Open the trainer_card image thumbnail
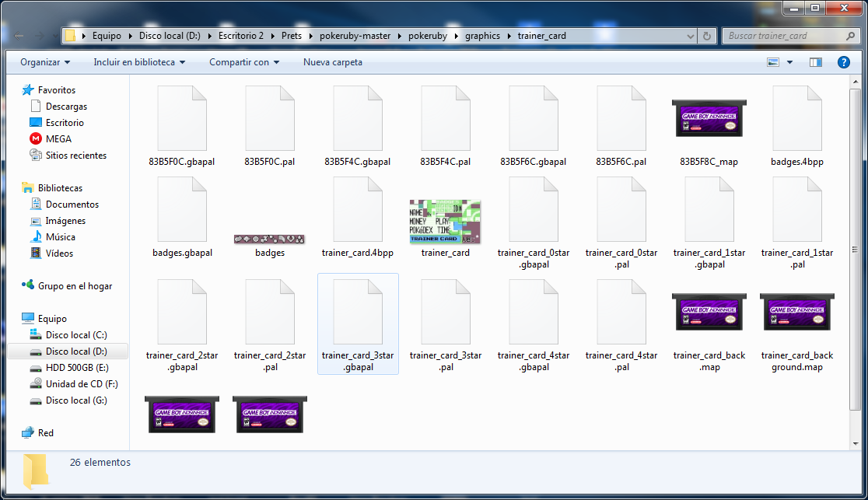Viewport: 868px width, 500px height. 445,222
